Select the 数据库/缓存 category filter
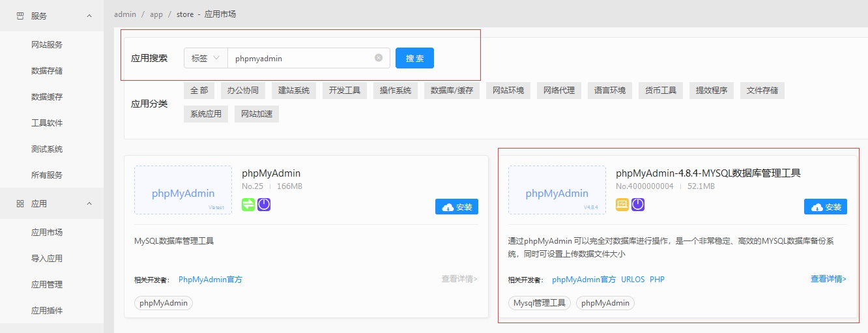868x333 pixels. click(452, 91)
